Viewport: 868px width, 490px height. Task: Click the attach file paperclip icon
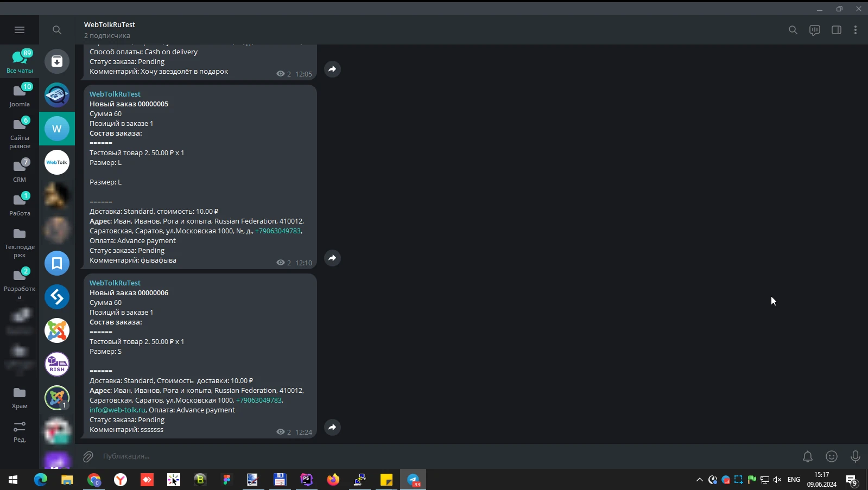pos(88,456)
